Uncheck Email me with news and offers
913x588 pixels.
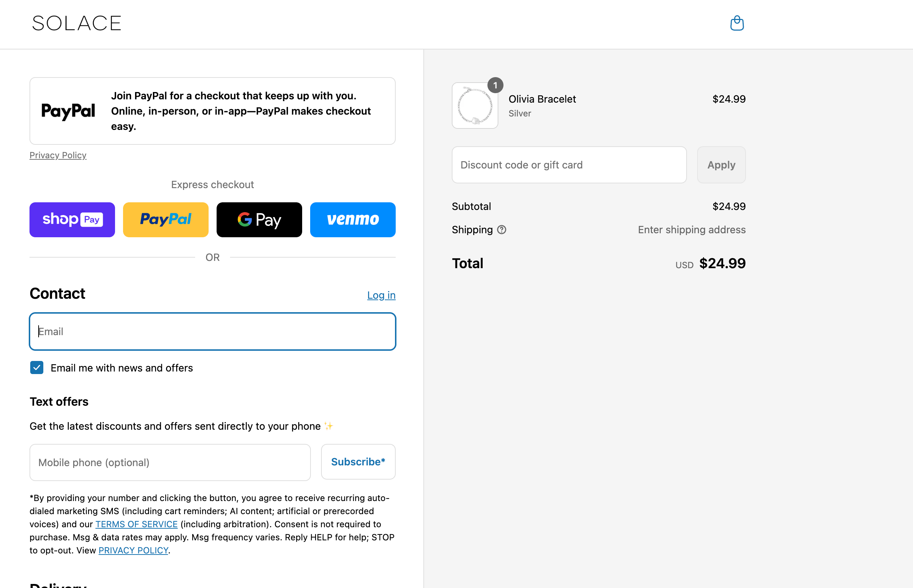pos(37,368)
